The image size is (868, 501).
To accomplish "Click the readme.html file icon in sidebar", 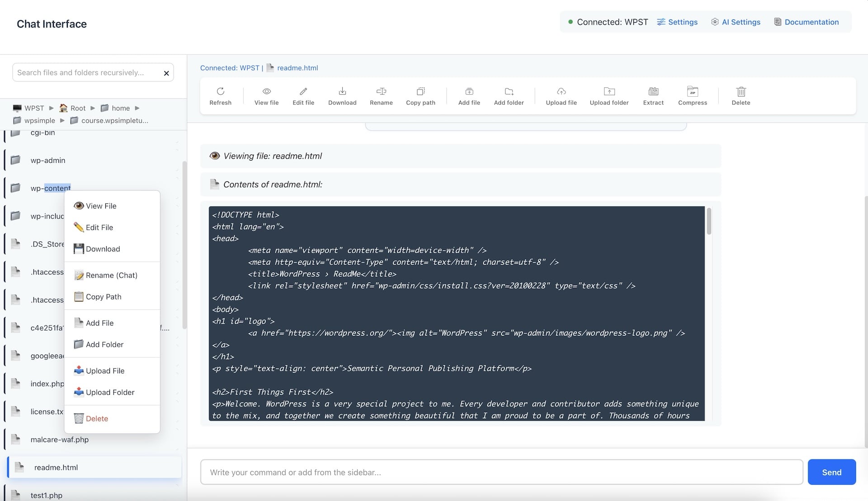I will pos(19,468).
